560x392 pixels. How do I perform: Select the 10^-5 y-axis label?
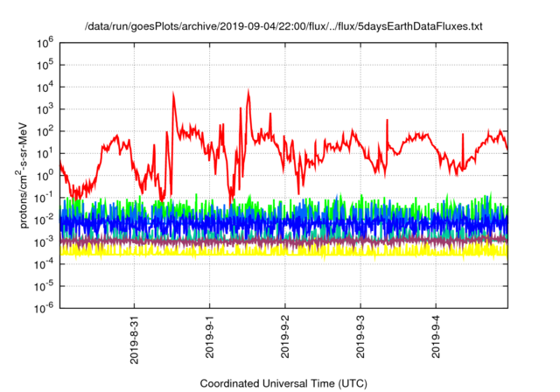[x=44, y=287]
